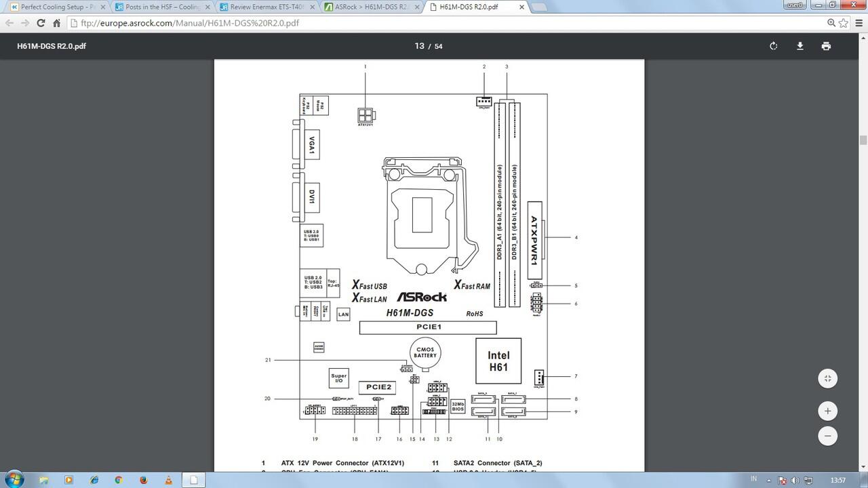Click the PDF page number field

pos(419,46)
